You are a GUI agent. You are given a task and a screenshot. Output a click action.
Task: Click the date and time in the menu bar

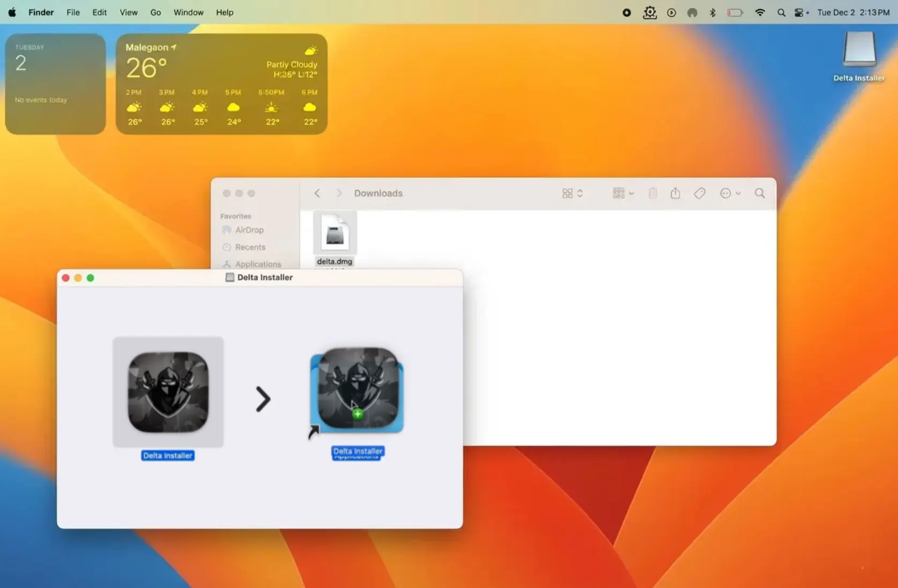(x=853, y=12)
